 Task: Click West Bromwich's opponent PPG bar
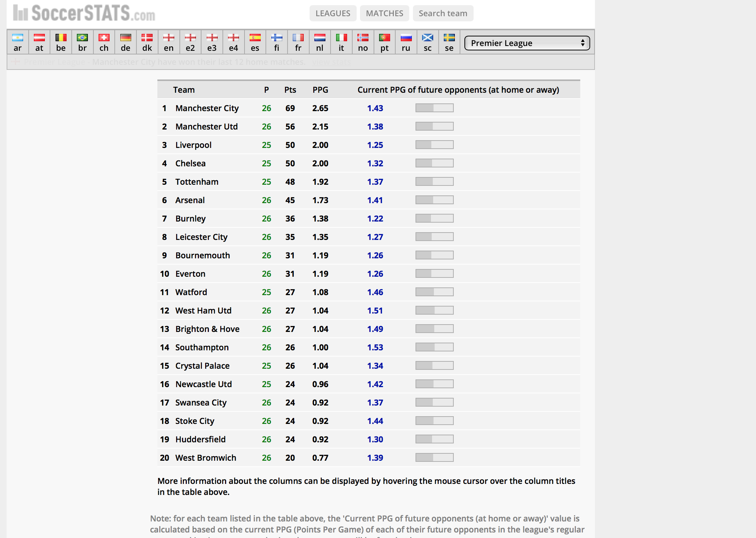[x=435, y=457]
